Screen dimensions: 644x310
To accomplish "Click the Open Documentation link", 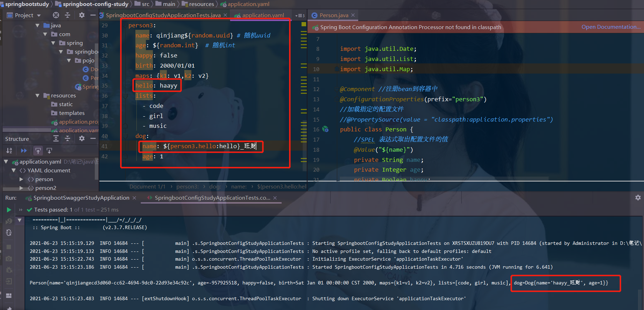I will (x=611, y=27).
